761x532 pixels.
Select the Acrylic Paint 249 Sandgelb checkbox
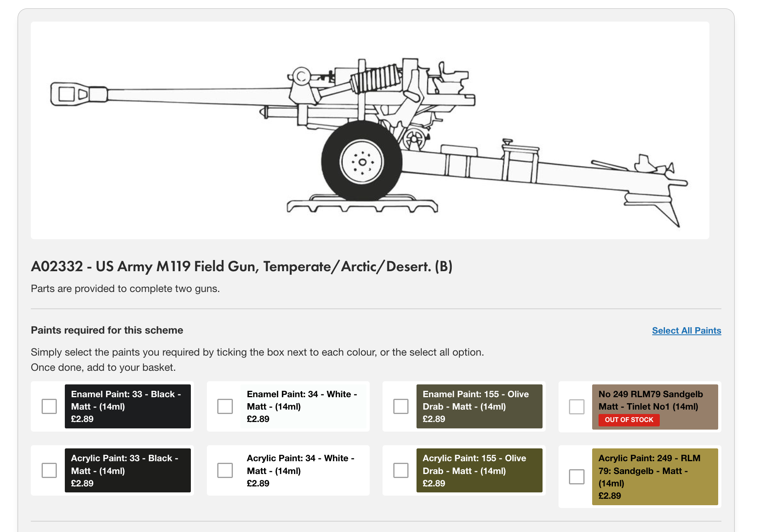tap(577, 477)
